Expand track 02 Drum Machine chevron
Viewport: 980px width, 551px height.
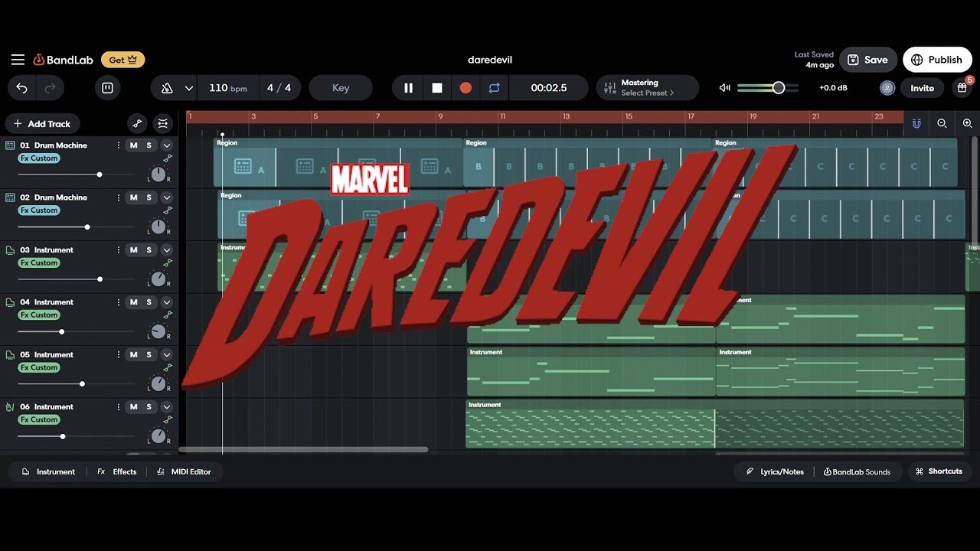166,197
